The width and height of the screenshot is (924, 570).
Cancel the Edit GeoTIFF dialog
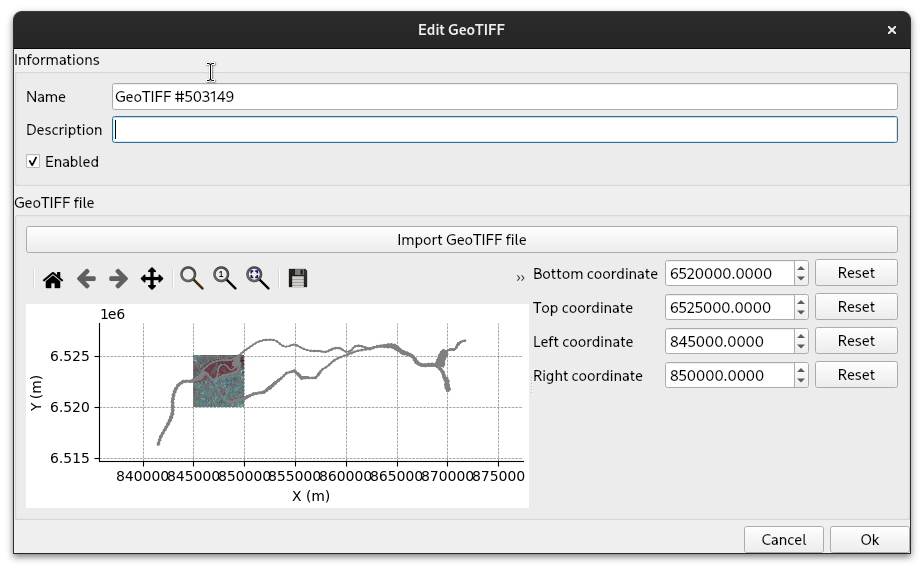pos(783,539)
